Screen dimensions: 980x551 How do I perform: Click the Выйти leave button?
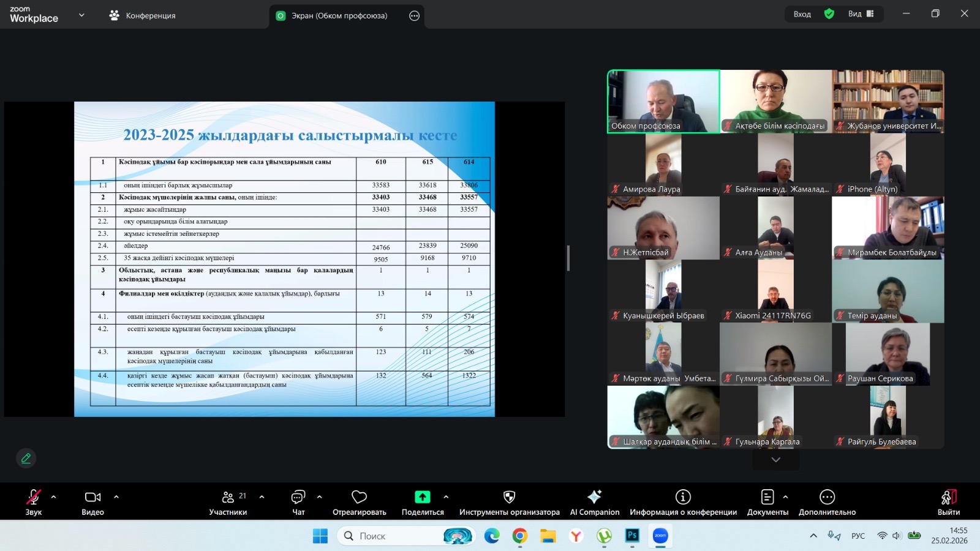pos(948,502)
